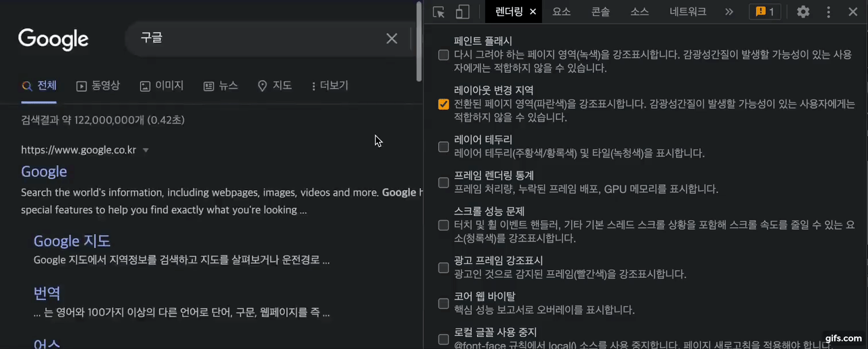Click the 이미지 image icon
868x349 pixels.
coord(145,86)
